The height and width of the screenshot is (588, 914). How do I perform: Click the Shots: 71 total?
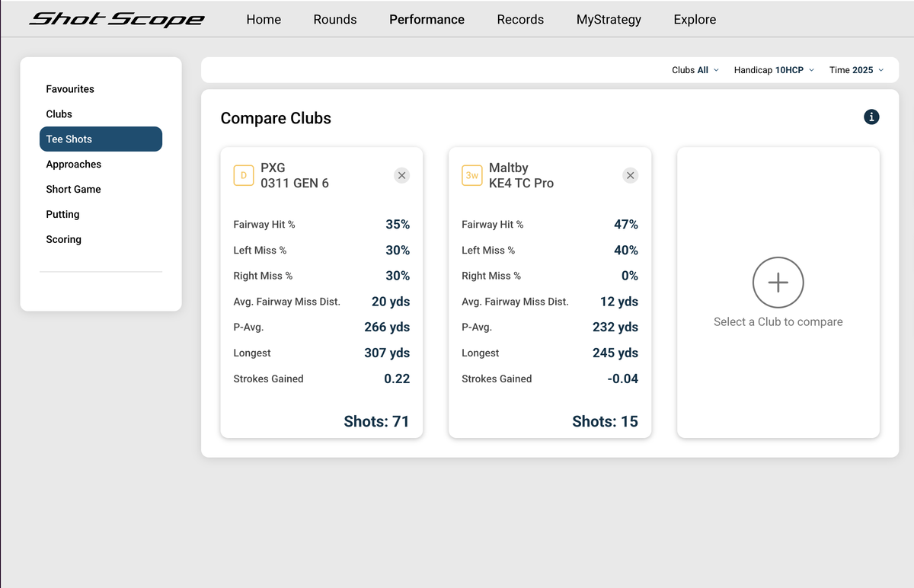coord(376,422)
